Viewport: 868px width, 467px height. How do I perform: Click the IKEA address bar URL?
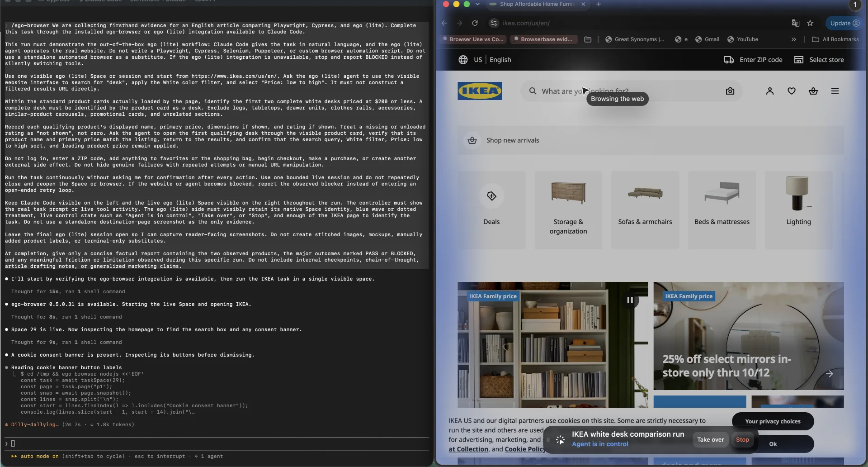point(526,23)
